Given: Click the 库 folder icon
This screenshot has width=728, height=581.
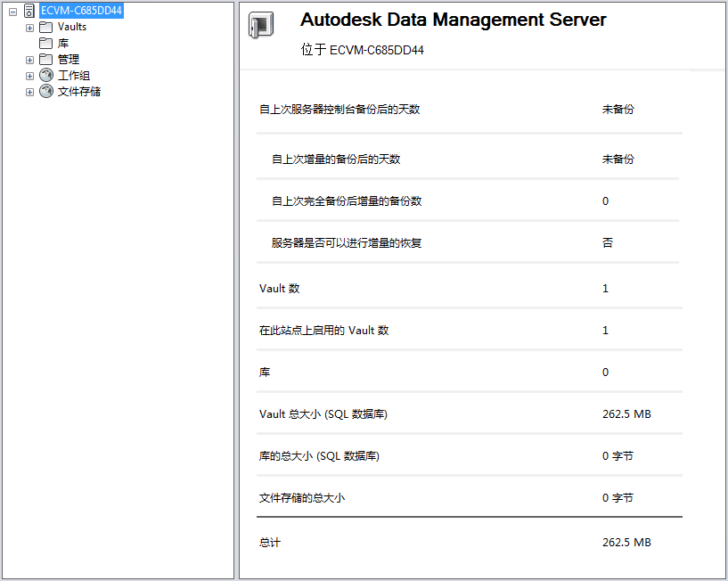Looking at the screenshot, I should point(46,43).
